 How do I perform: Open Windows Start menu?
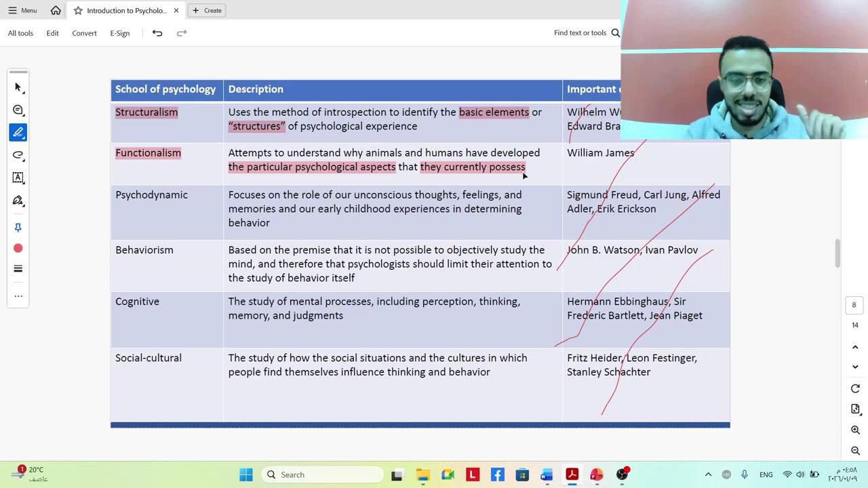tap(245, 474)
